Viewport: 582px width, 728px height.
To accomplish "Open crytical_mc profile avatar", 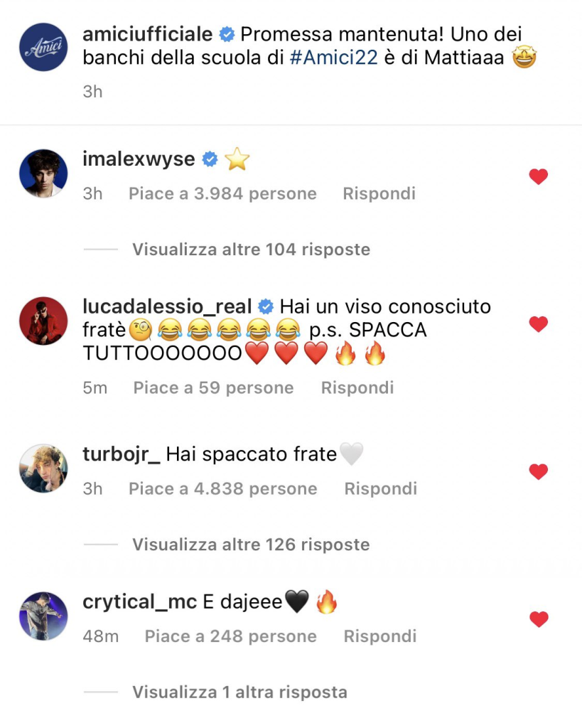I will [43, 616].
